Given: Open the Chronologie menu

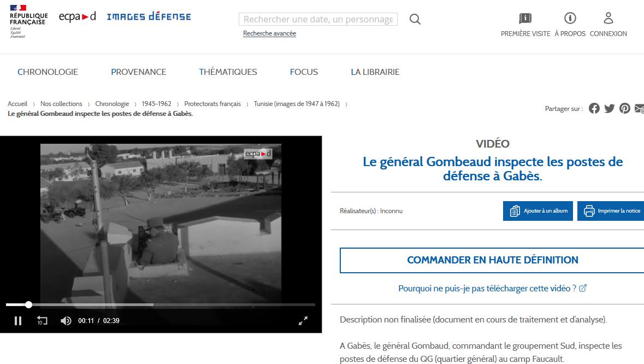Looking at the screenshot, I should click(48, 72).
